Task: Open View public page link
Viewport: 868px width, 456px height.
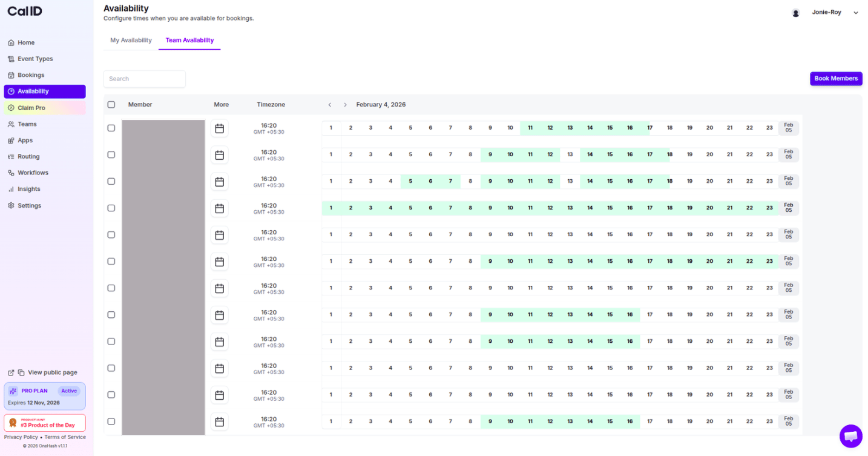Action: point(53,372)
